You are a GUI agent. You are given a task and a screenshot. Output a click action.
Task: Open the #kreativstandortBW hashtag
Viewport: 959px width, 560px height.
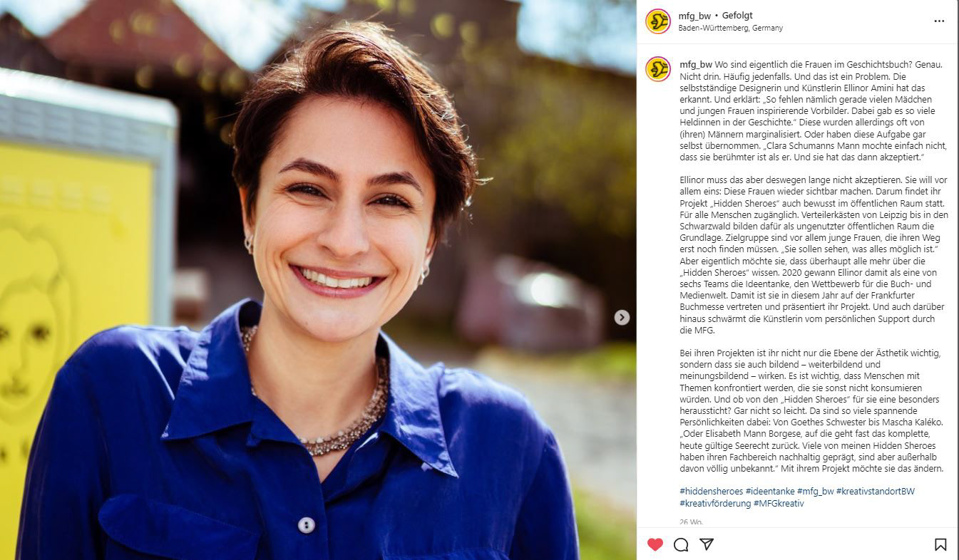(875, 492)
